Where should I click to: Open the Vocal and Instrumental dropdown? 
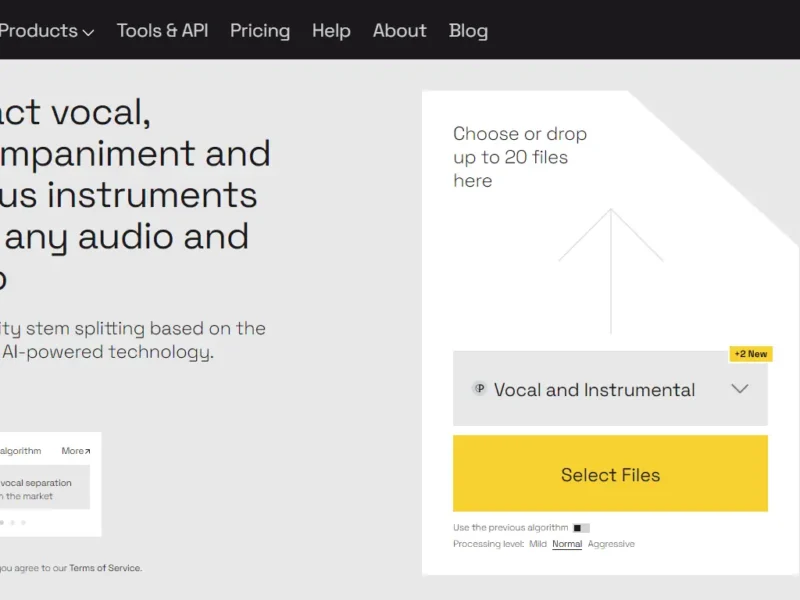coord(594,390)
